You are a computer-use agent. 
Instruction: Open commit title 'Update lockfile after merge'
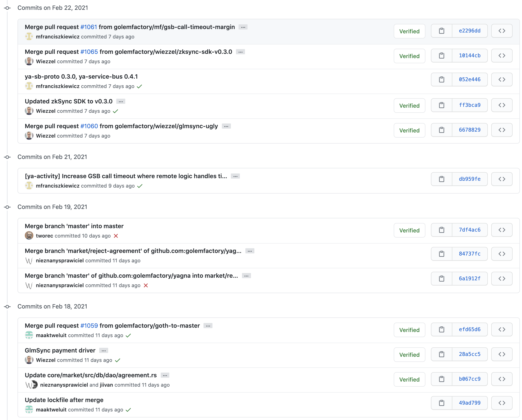[x=64, y=400]
